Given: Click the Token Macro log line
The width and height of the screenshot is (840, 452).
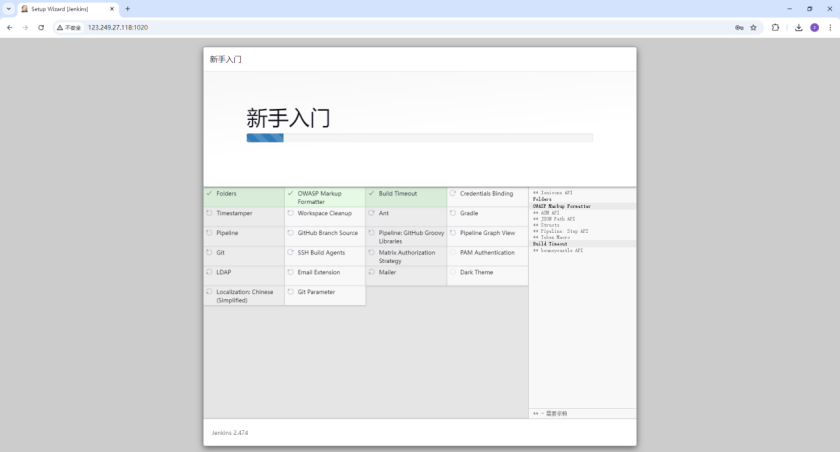Looking at the screenshot, I should [x=551, y=237].
